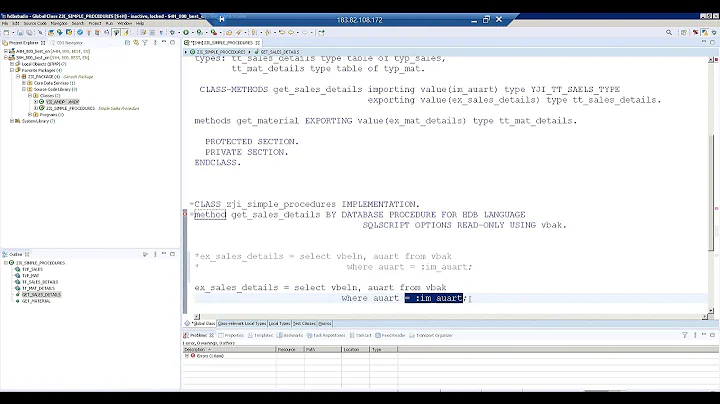Click the green Run As icon in toolbar
The height and width of the screenshot is (404, 720).
point(186,33)
